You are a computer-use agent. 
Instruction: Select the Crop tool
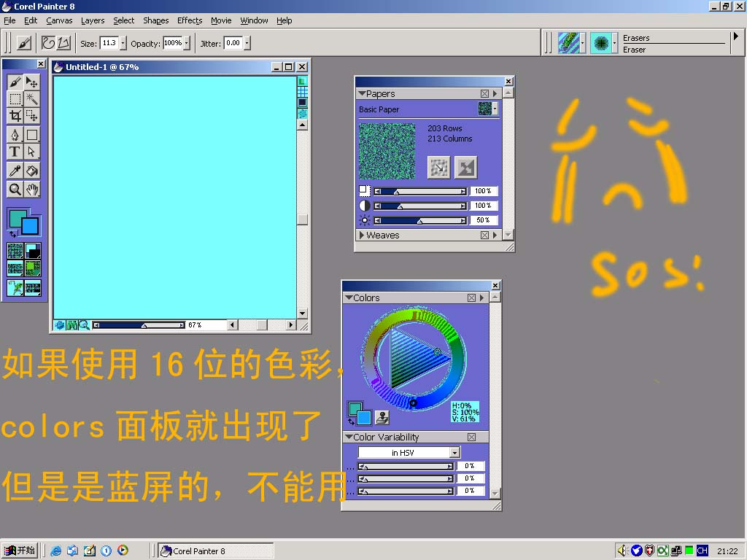click(15, 116)
